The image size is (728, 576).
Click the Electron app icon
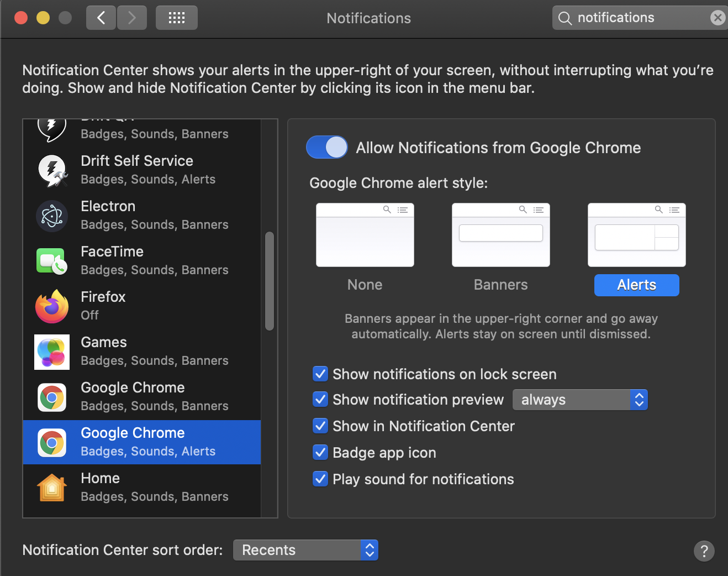[x=52, y=216]
